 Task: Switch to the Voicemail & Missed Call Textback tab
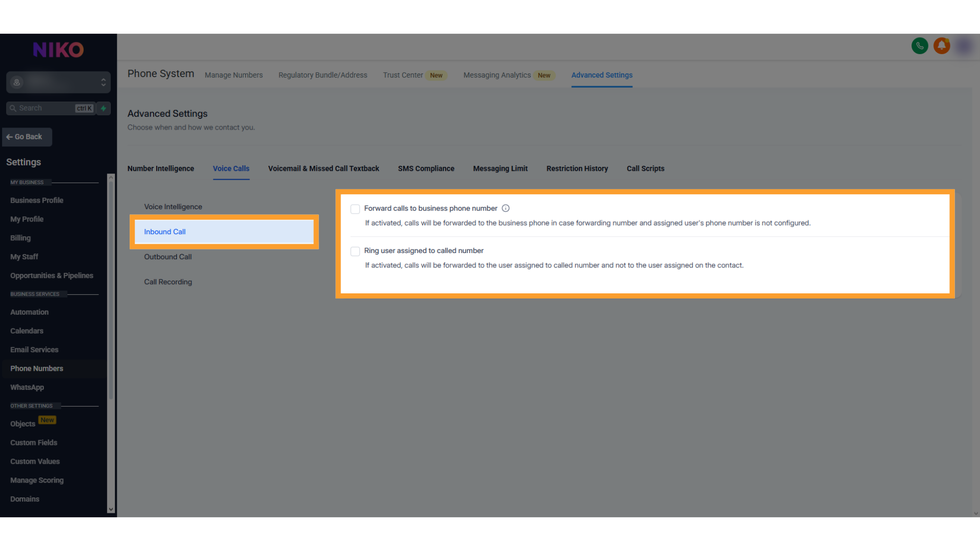pos(324,168)
